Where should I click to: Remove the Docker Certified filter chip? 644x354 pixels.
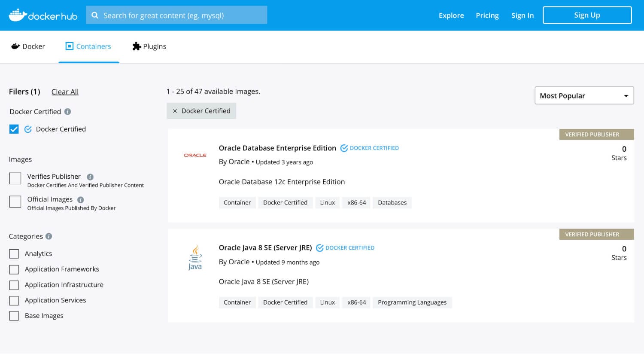tap(175, 111)
